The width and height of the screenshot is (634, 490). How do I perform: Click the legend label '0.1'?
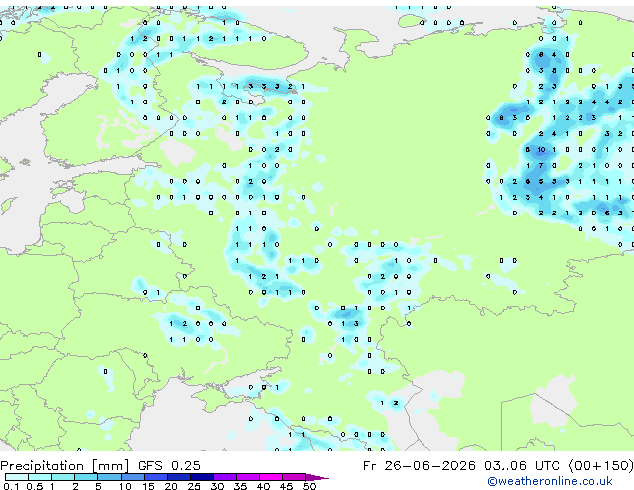(x=11, y=486)
